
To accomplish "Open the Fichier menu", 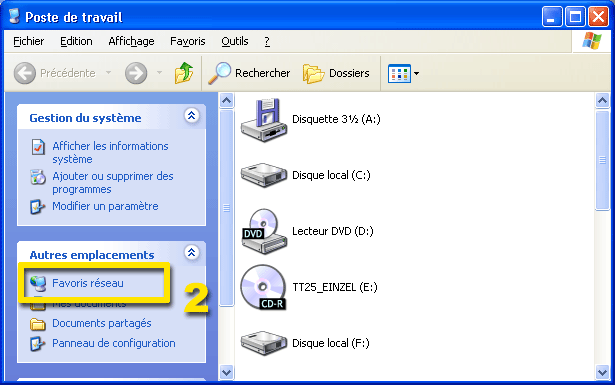I will (x=29, y=41).
